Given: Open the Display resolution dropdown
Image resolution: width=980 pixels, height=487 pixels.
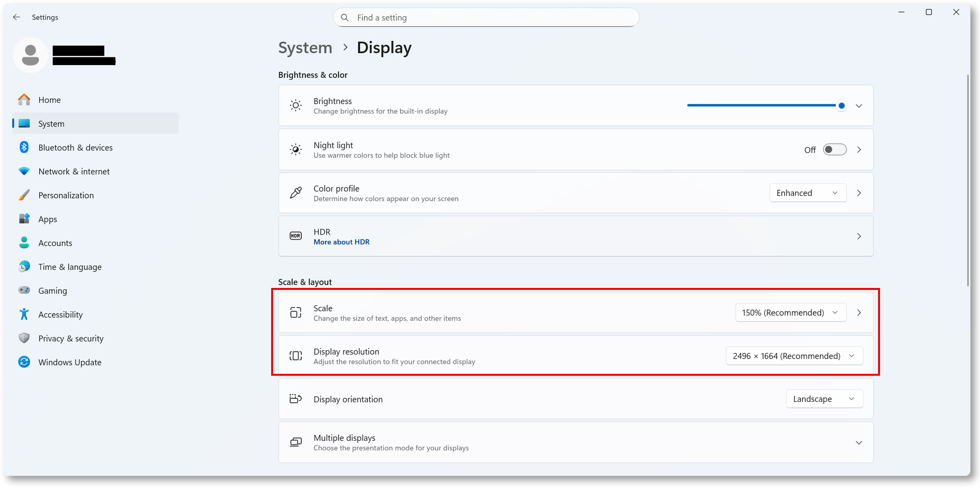Looking at the screenshot, I should click(x=794, y=356).
